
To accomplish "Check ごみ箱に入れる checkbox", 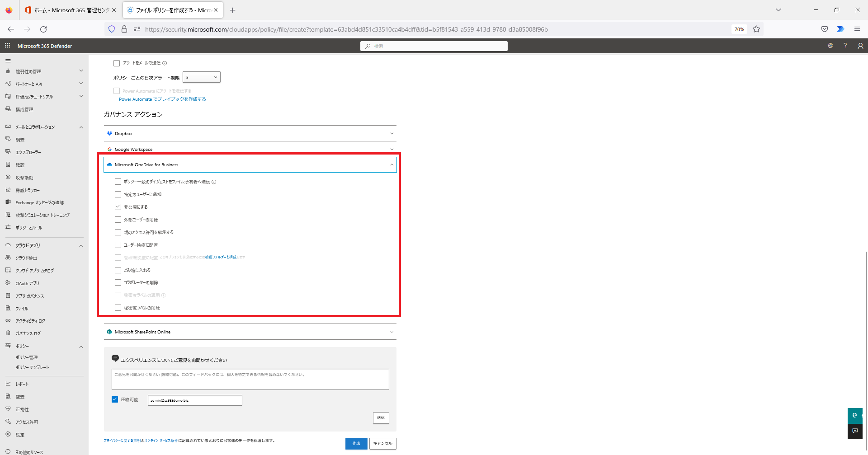I will pos(118,270).
